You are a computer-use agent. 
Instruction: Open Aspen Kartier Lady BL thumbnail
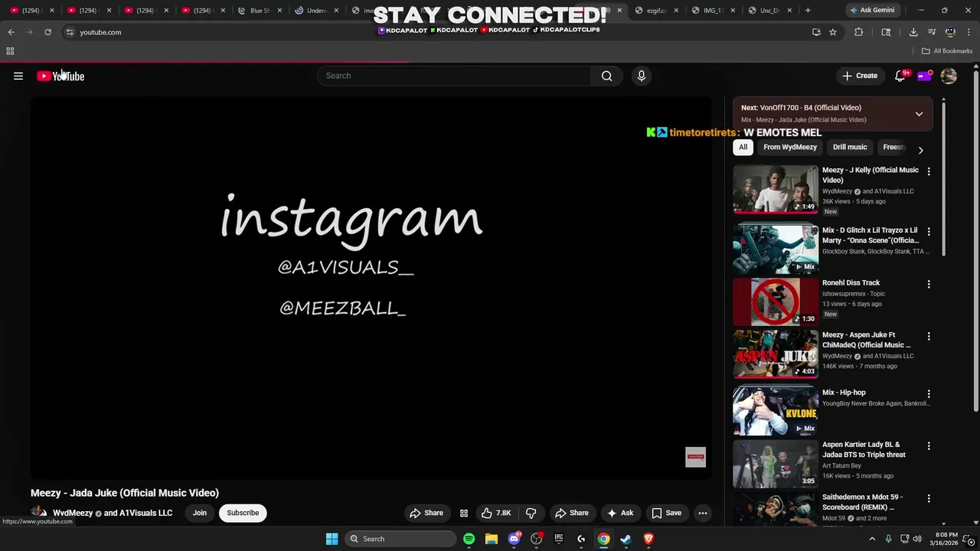[x=776, y=463]
